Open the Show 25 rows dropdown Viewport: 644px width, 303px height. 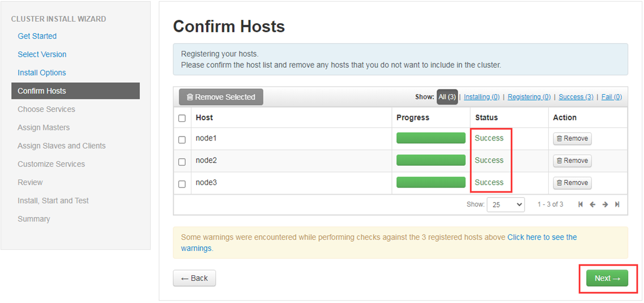pos(506,204)
